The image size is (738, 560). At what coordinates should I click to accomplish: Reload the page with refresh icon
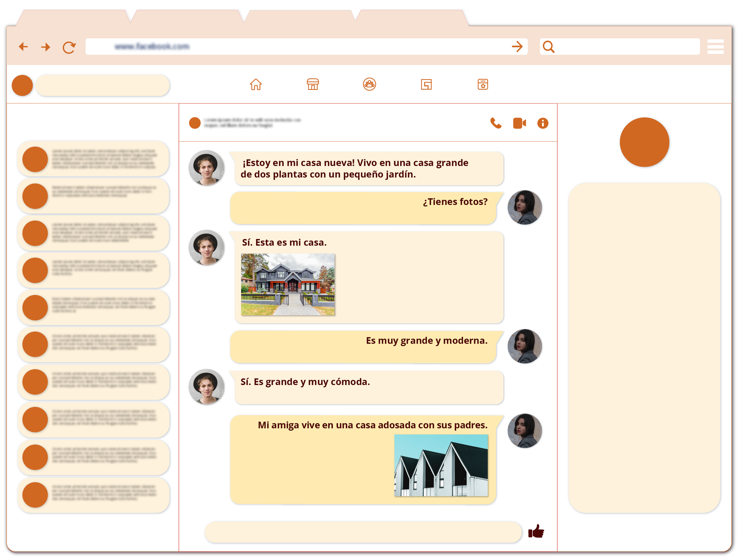(69, 47)
